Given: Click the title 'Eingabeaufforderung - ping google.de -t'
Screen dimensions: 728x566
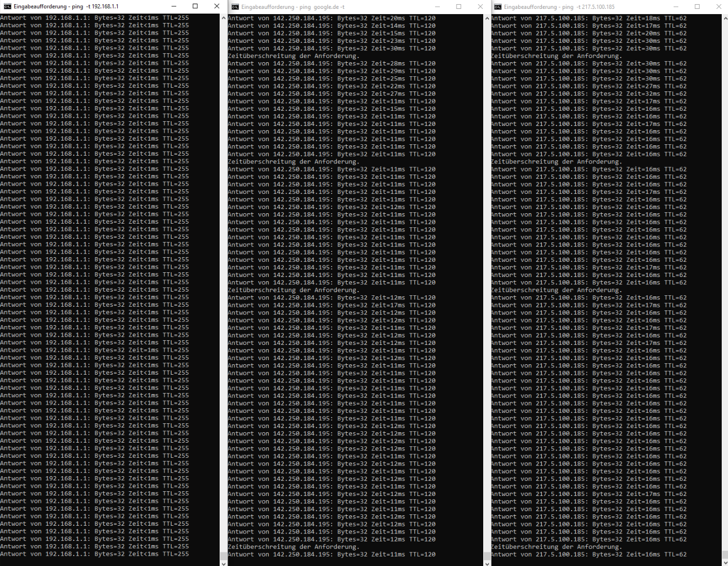Looking at the screenshot, I should (x=293, y=7).
